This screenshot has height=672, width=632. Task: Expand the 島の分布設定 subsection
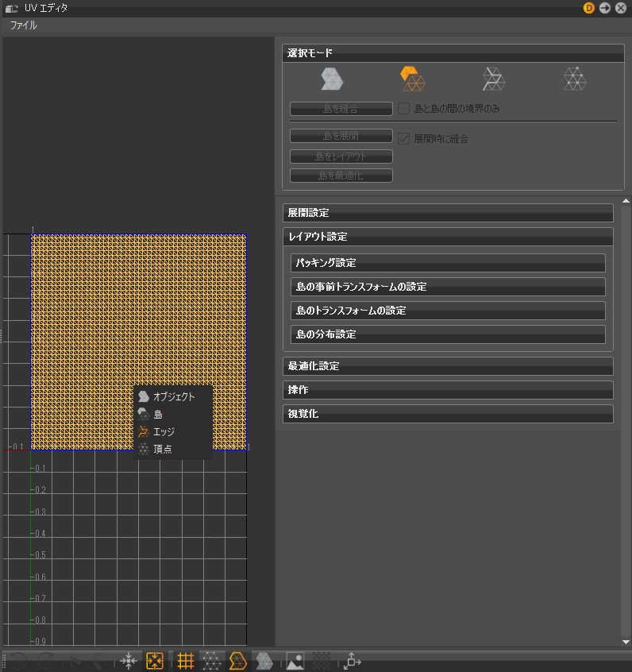tap(448, 334)
